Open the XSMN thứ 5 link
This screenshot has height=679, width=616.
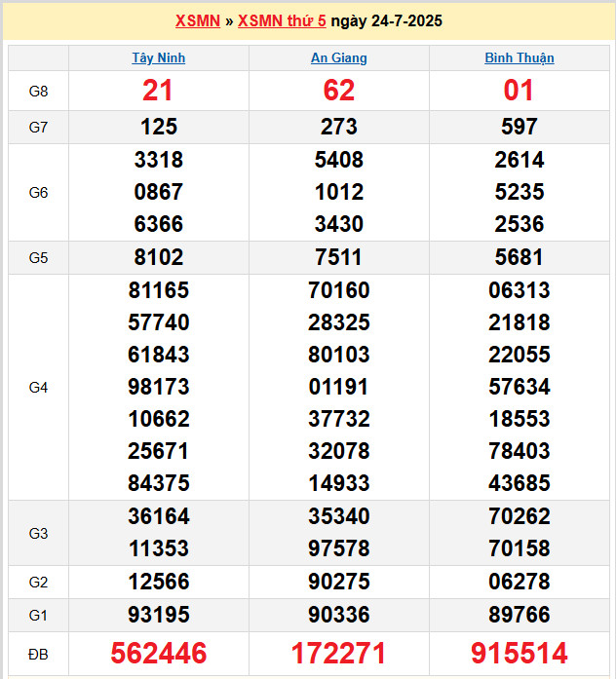282,20
